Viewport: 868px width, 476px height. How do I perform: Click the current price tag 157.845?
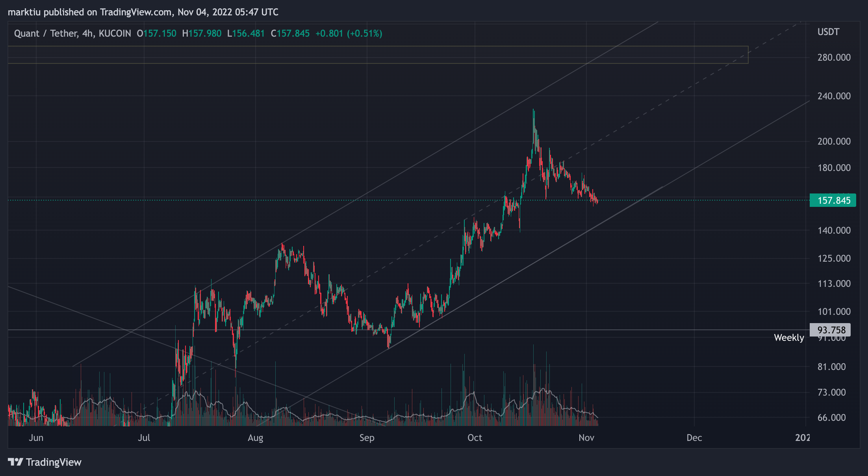click(x=833, y=200)
